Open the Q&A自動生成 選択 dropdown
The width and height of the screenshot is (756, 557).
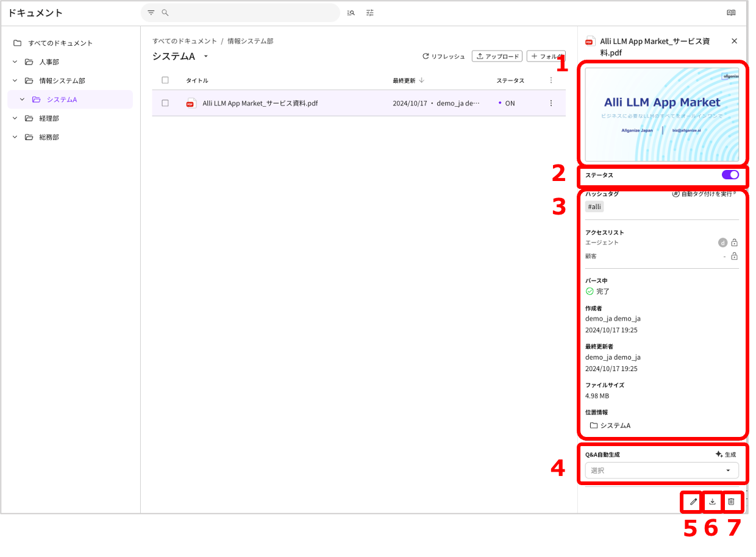[x=661, y=470]
